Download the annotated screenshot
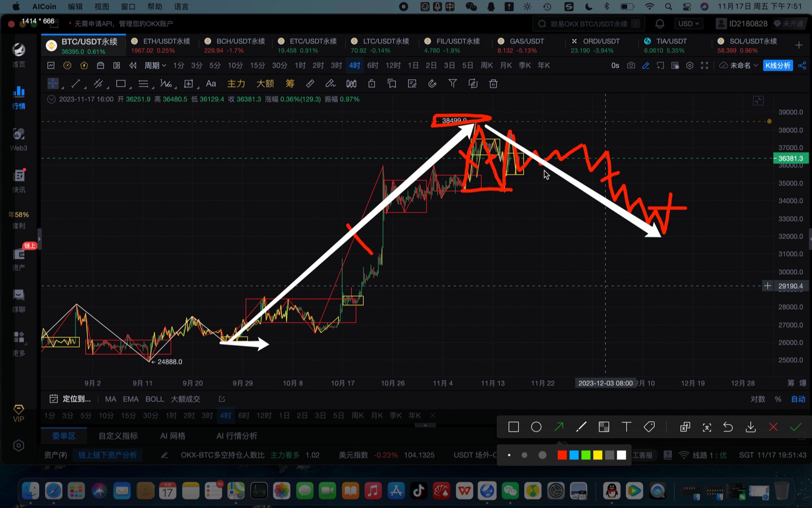Viewport: 812px width, 508px height. (750, 427)
